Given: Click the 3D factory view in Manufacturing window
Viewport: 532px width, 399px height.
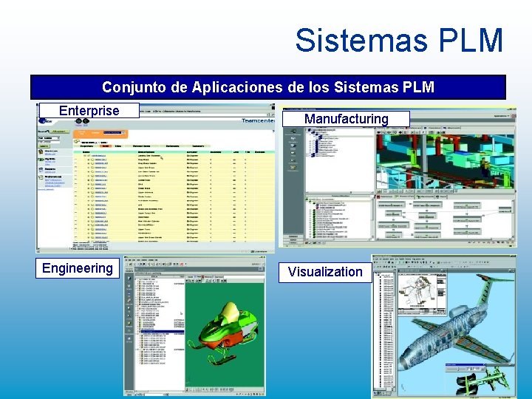Looking at the screenshot, I should tap(445, 162).
